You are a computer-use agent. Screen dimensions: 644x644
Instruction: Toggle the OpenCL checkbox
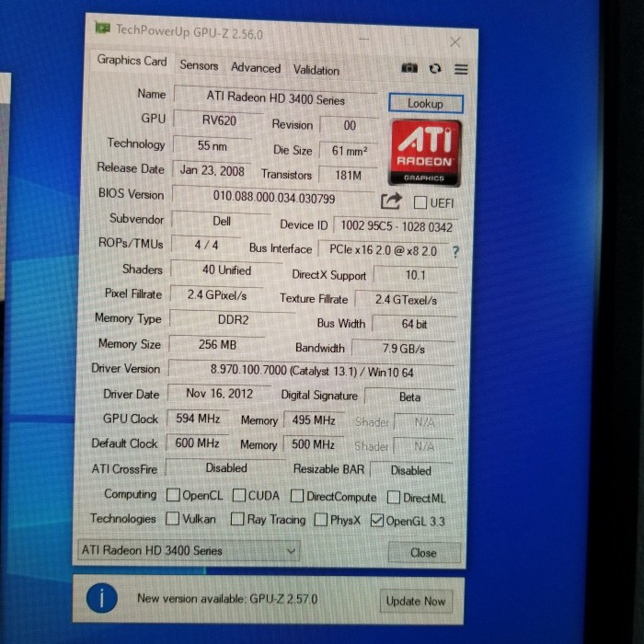(x=173, y=495)
